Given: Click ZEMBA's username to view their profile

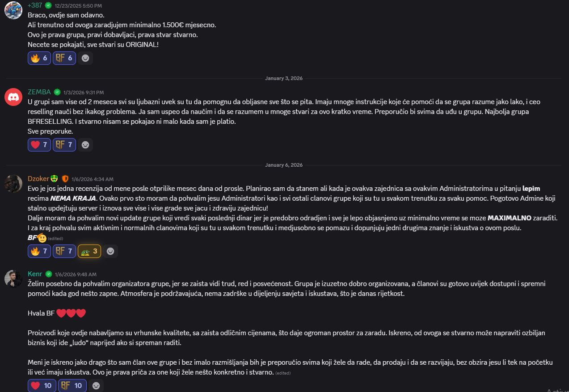Looking at the screenshot, I should tap(39, 92).
